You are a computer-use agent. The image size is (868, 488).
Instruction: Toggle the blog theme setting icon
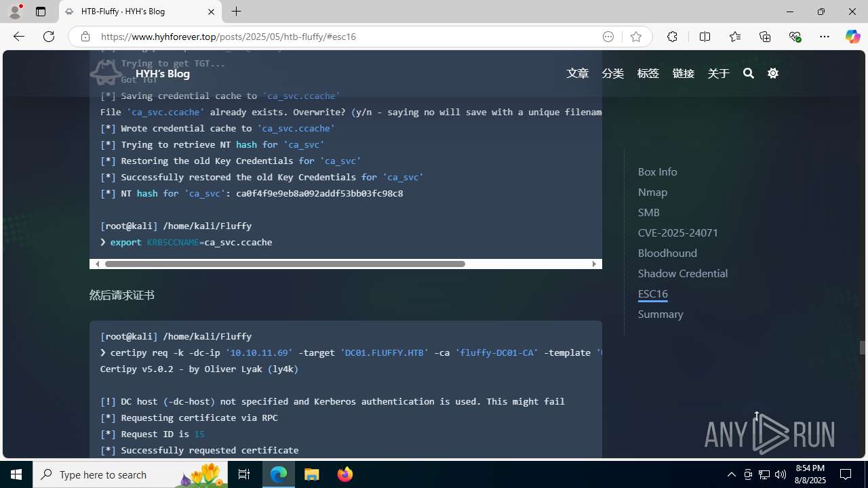pyautogui.click(x=773, y=73)
